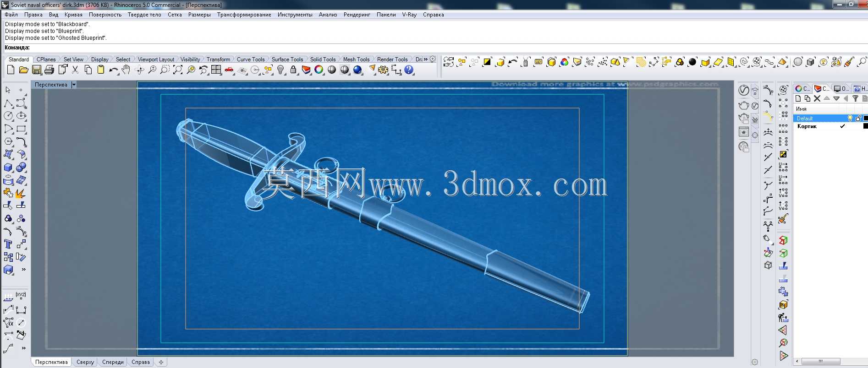Toggle Default layer visibility bulb
868x368 pixels.
(850, 118)
